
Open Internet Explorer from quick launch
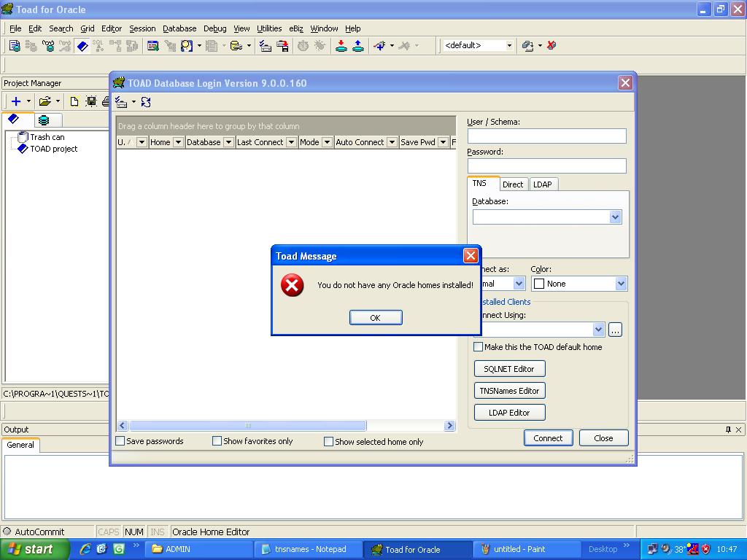(85, 549)
